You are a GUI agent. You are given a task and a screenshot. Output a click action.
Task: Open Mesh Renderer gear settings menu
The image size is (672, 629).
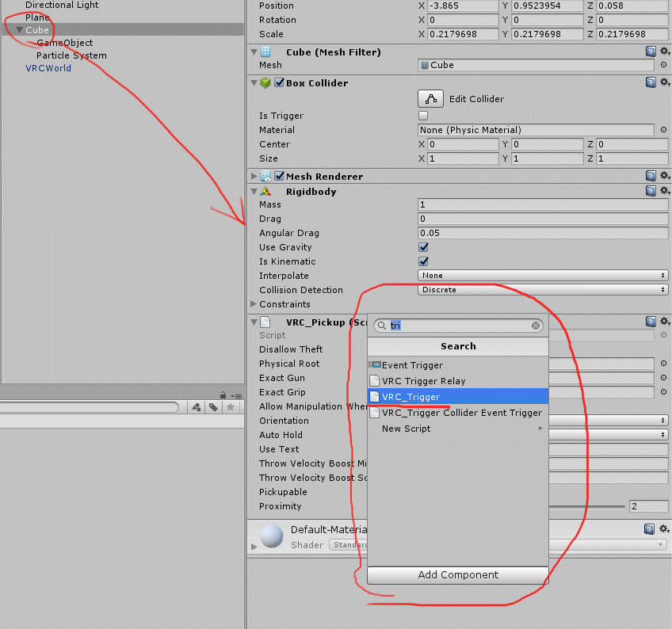[665, 175]
